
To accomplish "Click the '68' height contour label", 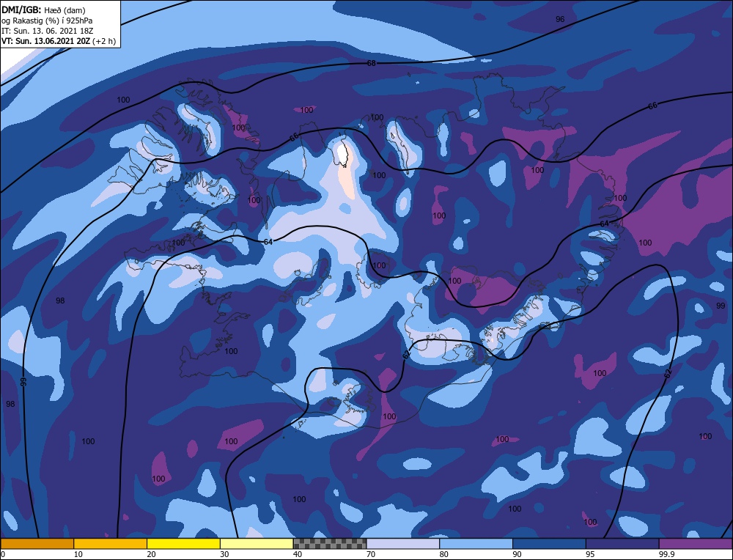I will [x=371, y=62].
